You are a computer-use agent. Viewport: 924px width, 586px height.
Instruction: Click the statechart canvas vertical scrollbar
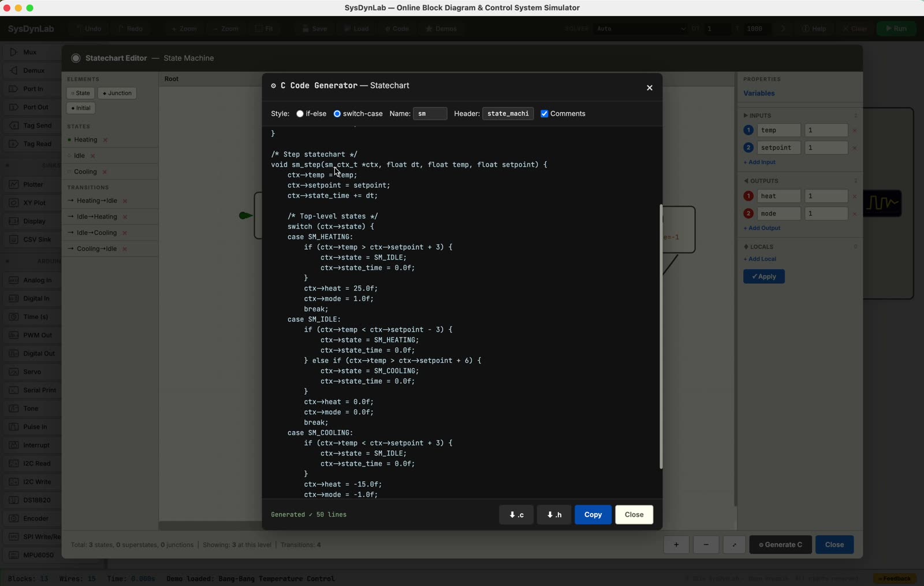point(735,289)
